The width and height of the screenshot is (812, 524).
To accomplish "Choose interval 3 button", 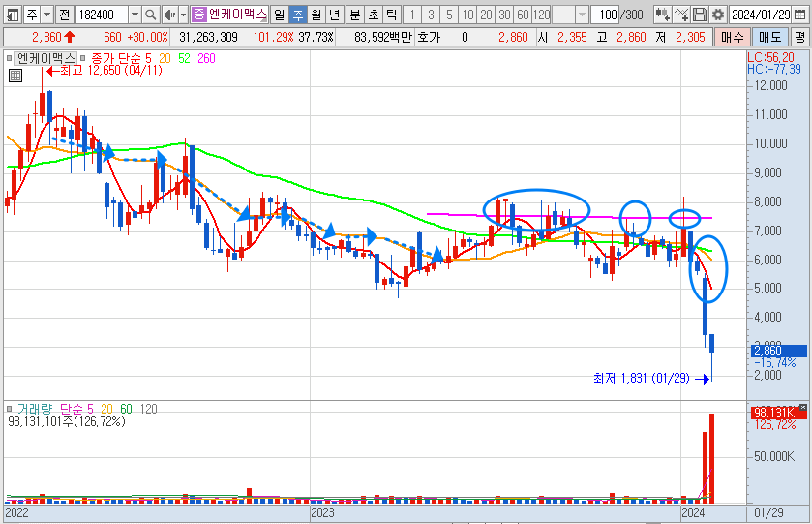I will pos(431,15).
